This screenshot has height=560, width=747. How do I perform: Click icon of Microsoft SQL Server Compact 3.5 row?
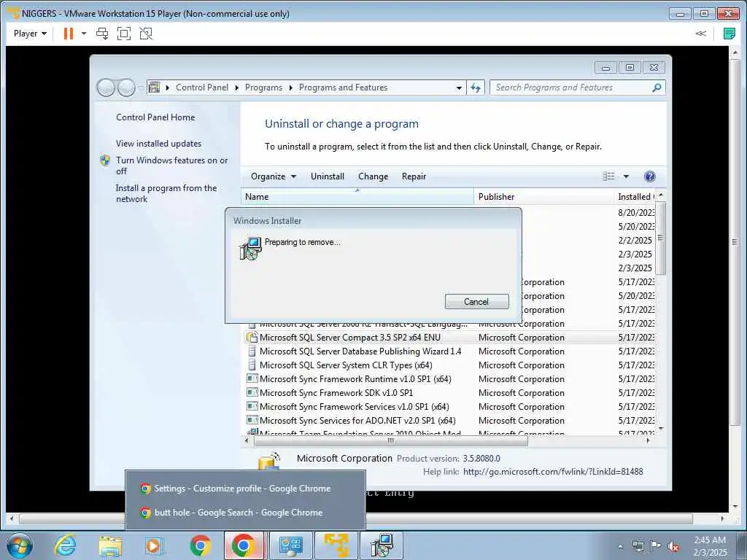pyautogui.click(x=252, y=338)
